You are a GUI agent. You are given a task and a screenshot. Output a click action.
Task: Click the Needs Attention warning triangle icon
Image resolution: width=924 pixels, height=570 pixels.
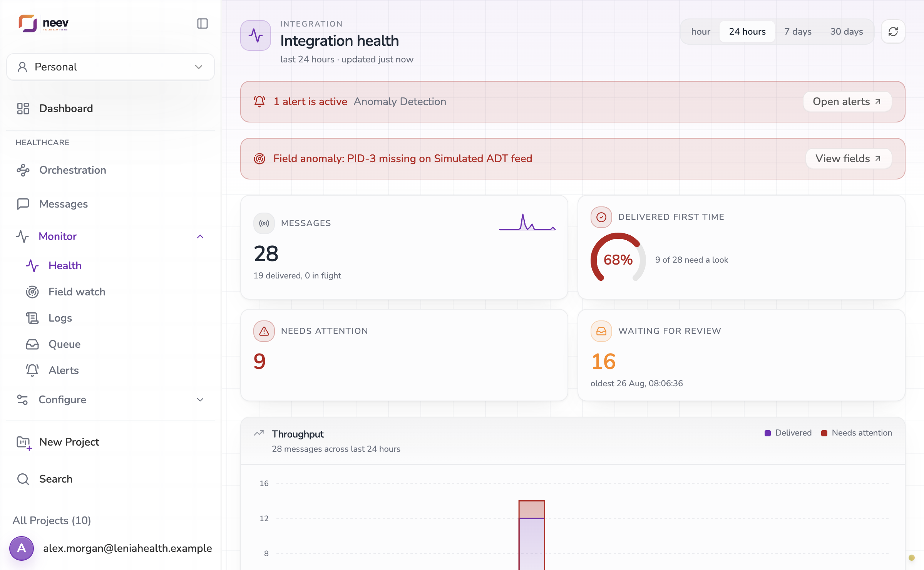(264, 331)
